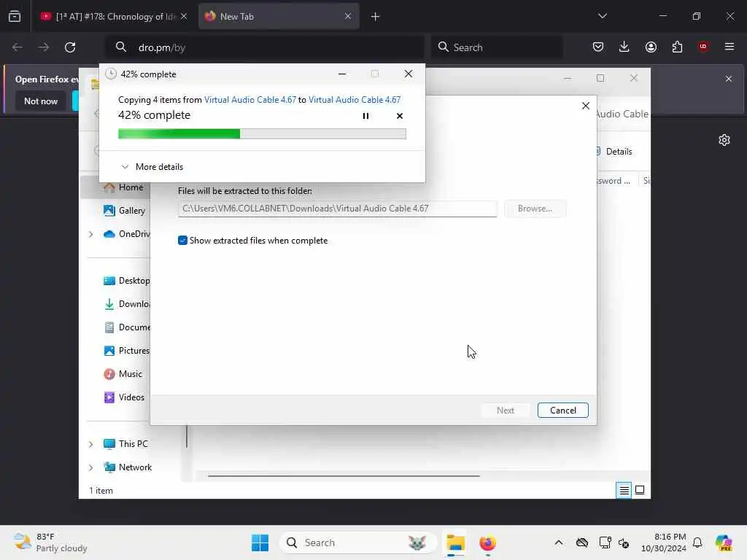Open source Virtual Audio Cable 4.67 link
Viewport: 747px width, 560px height.
point(250,99)
